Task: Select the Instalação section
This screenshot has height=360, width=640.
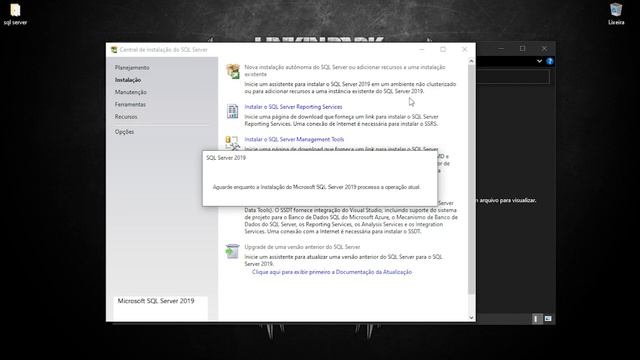Action: (x=128, y=80)
